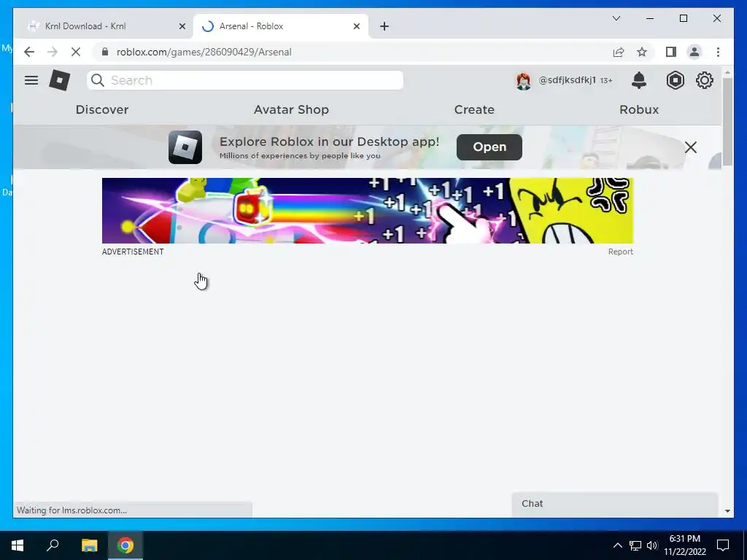
Task: Open the Windows Start menu
Action: (x=18, y=545)
